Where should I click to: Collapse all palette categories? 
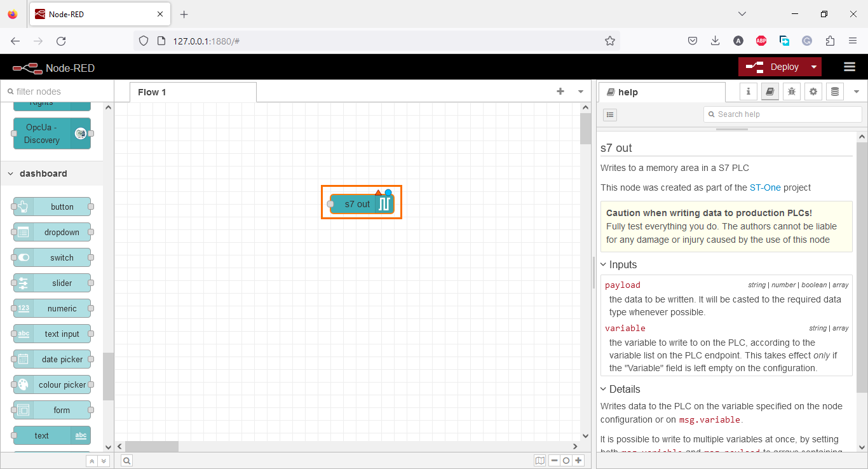click(x=92, y=461)
